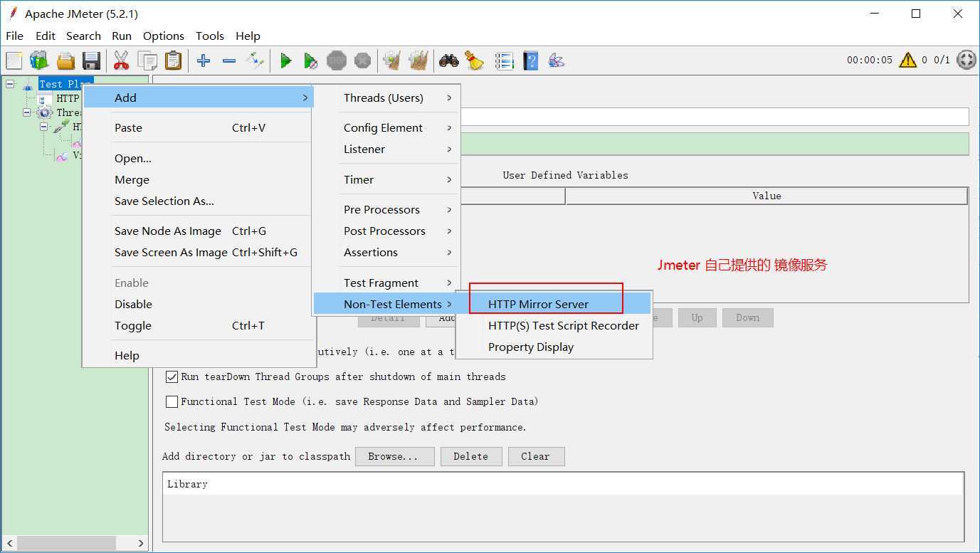980x553 pixels.
Task: Click the gray Stop icon
Action: point(337,60)
